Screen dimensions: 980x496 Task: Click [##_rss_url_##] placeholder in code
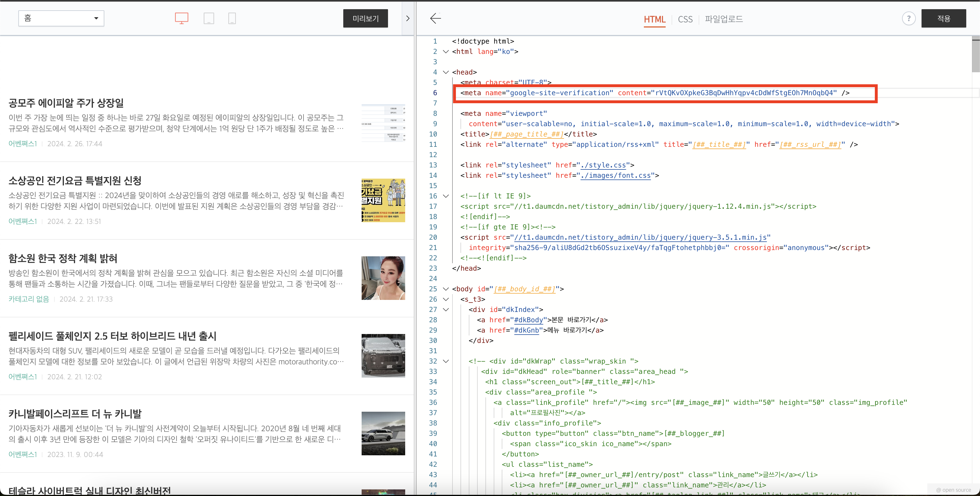pyautogui.click(x=810, y=145)
